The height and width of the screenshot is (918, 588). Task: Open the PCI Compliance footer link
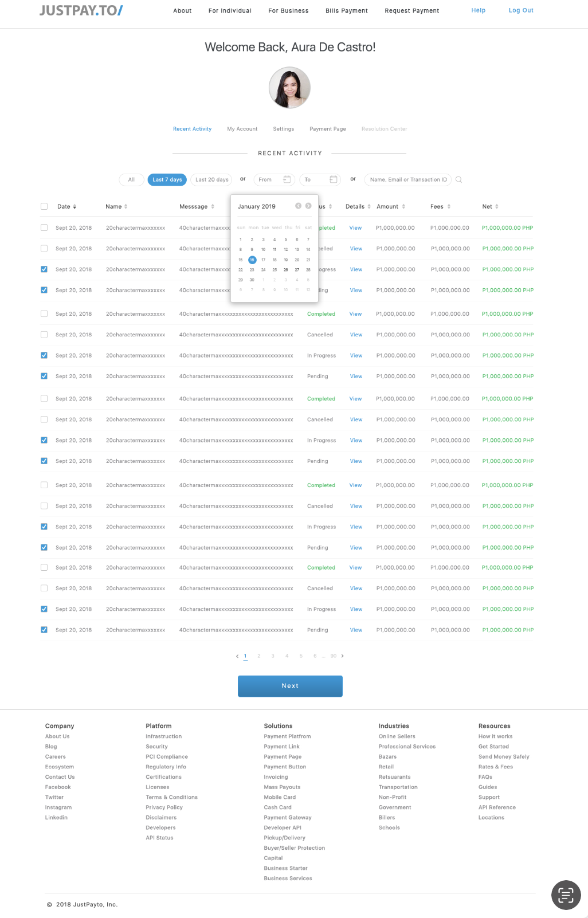tap(167, 757)
